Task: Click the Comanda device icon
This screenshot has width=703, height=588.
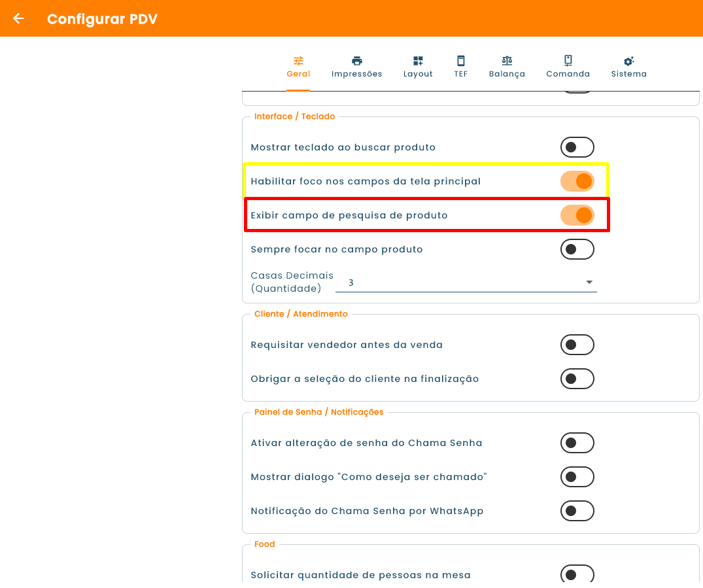Action: (x=568, y=61)
